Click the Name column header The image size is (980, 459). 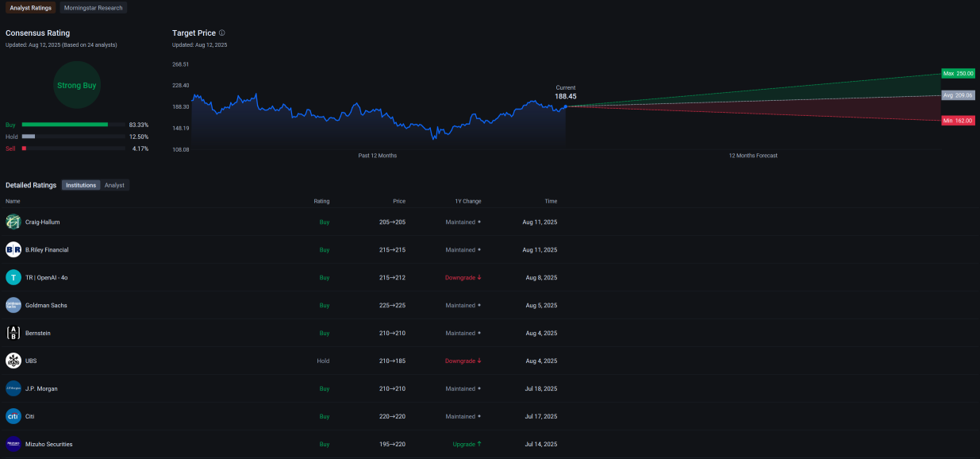tap(13, 201)
